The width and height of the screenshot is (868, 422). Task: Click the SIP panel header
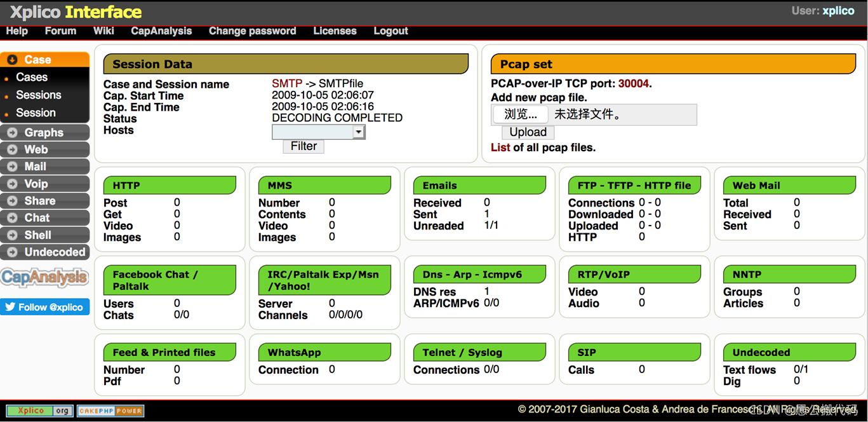tap(634, 352)
